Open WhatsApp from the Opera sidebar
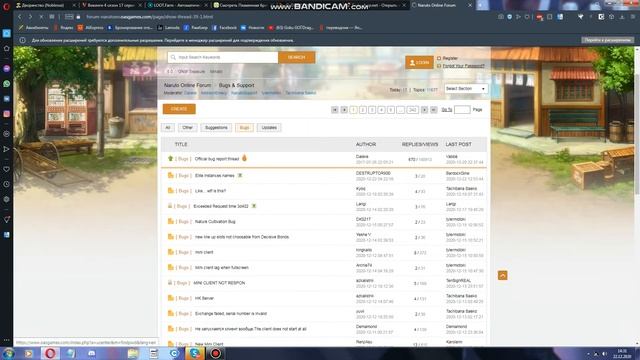The width and height of the screenshot is (640, 360). [7, 84]
